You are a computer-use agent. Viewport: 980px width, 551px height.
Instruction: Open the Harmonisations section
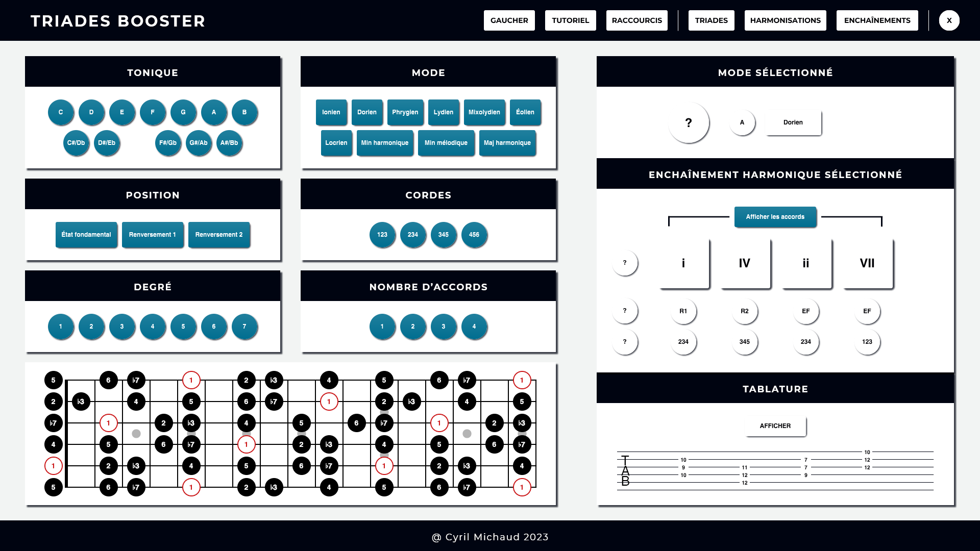[x=785, y=20]
